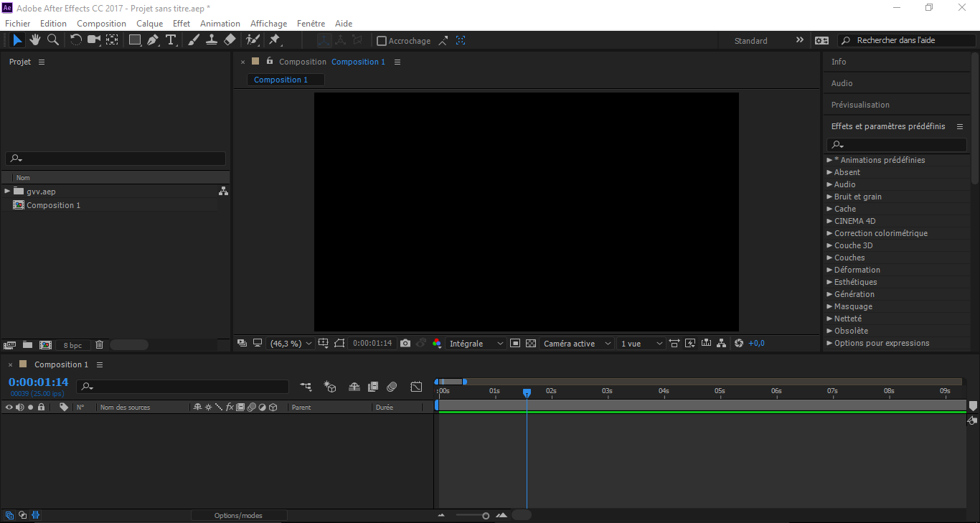Screen dimensions: 980x523
Task: Expand the gvv.aep folder
Action: tap(7, 191)
